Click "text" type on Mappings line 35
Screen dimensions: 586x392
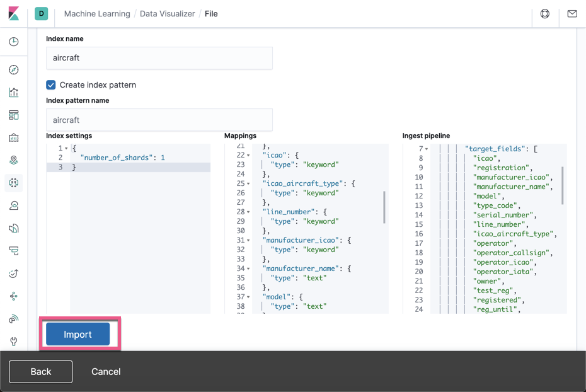pyautogui.click(x=314, y=278)
